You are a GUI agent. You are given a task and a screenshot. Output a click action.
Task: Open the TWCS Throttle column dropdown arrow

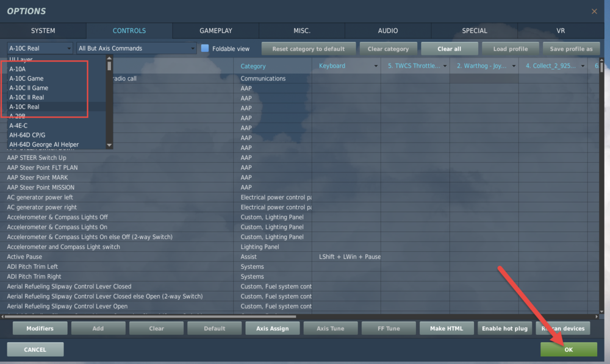(445, 66)
